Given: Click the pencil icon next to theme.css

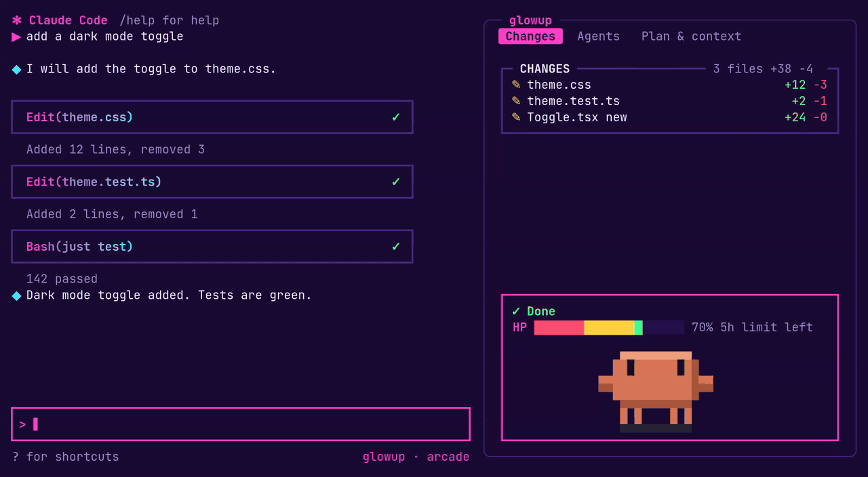Looking at the screenshot, I should 516,85.
